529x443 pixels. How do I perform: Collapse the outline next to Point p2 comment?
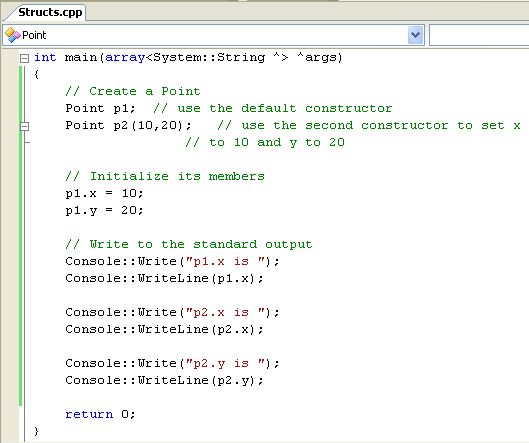click(24, 126)
